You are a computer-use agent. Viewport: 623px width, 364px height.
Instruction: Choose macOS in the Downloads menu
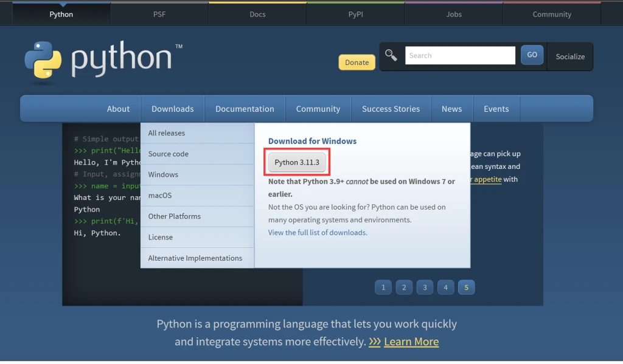click(160, 195)
